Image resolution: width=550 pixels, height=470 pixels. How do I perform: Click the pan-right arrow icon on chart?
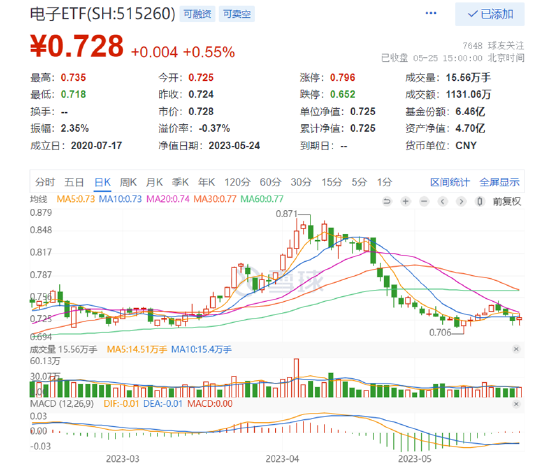461,201
